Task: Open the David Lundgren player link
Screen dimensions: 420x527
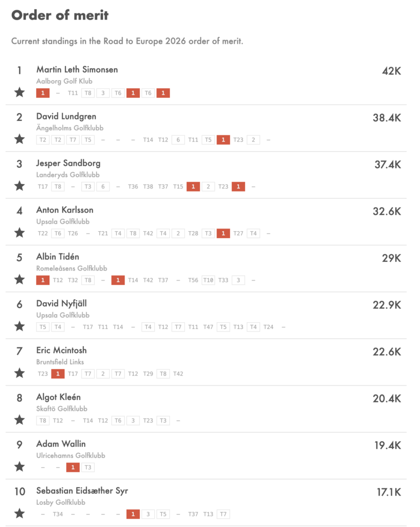Action: pos(66,116)
